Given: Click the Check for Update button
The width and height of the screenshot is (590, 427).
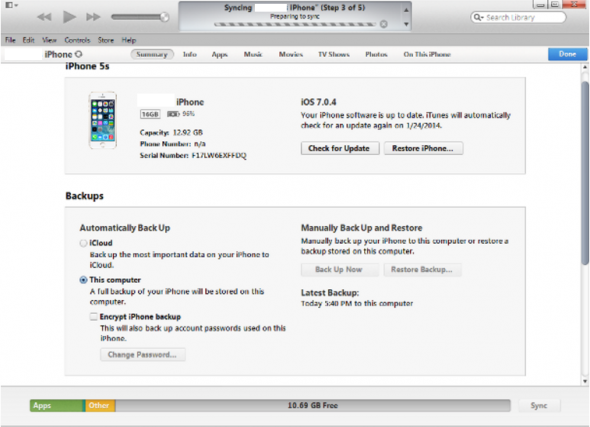Looking at the screenshot, I should pyautogui.click(x=339, y=148).
